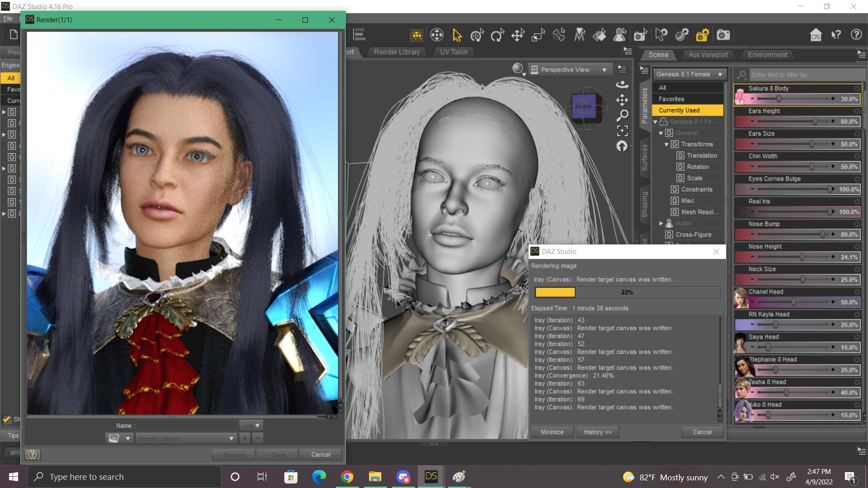Screen dimensions: 868x488
Task: Click the Rotate tool icon
Action: click(497, 35)
